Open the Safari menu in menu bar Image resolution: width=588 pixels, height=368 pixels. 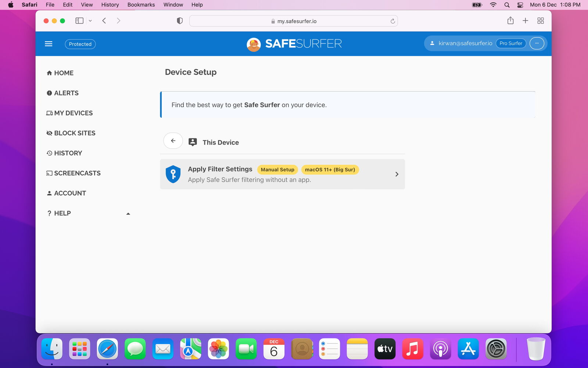tap(29, 5)
